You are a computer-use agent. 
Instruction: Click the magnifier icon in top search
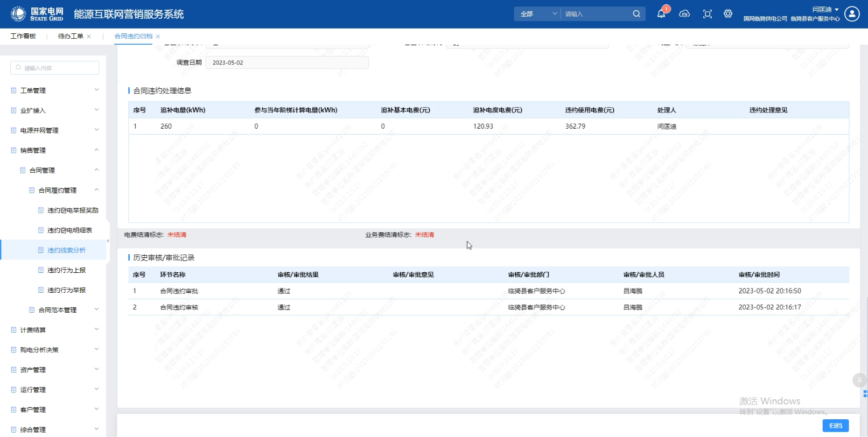[x=636, y=14]
